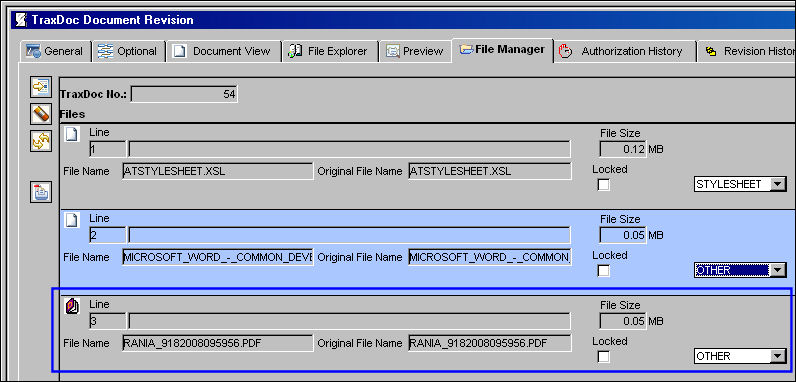Click the File Size field 0.12 MB
This screenshot has width=796, height=382.
(623, 149)
